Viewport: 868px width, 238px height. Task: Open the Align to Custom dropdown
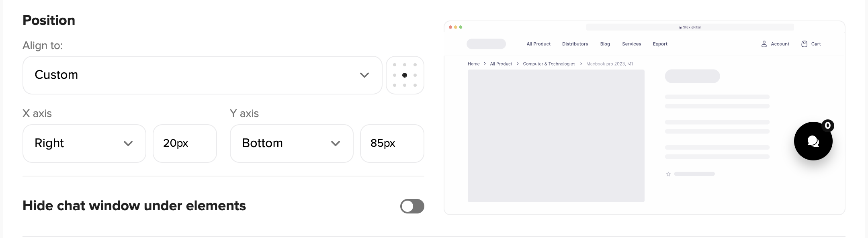(x=202, y=75)
